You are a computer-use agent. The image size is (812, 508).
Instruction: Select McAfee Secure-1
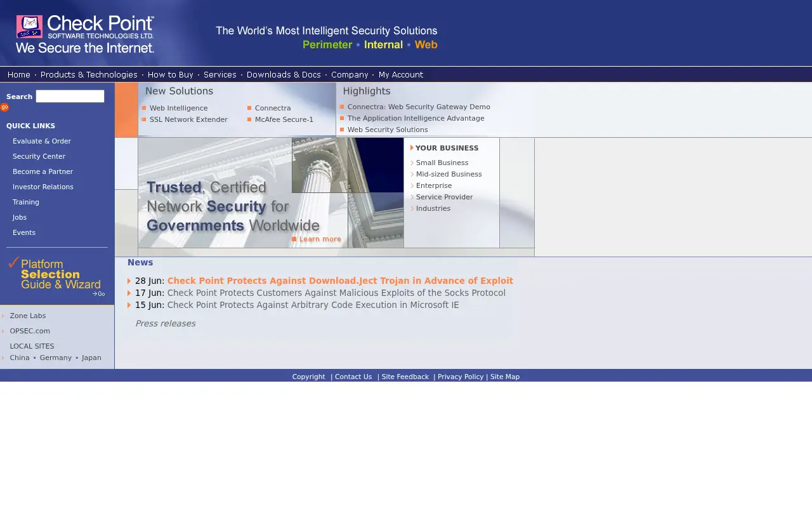pos(284,119)
